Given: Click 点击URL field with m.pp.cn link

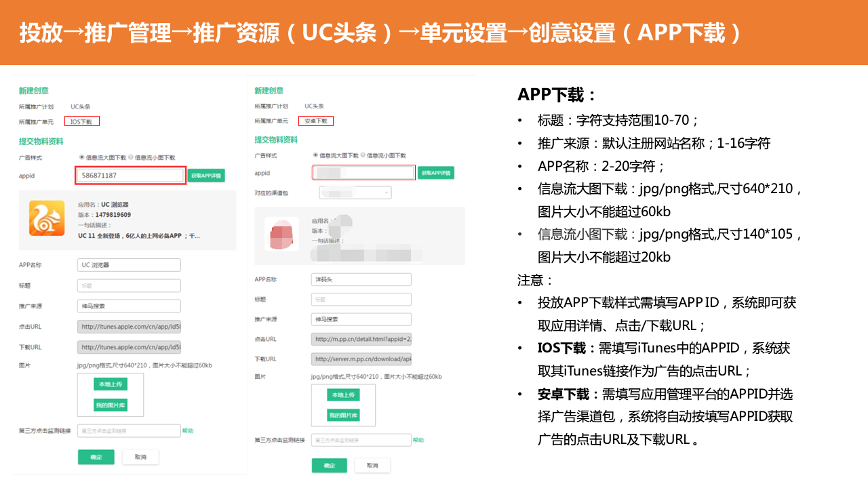Looking at the screenshot, I should [361, 339].
